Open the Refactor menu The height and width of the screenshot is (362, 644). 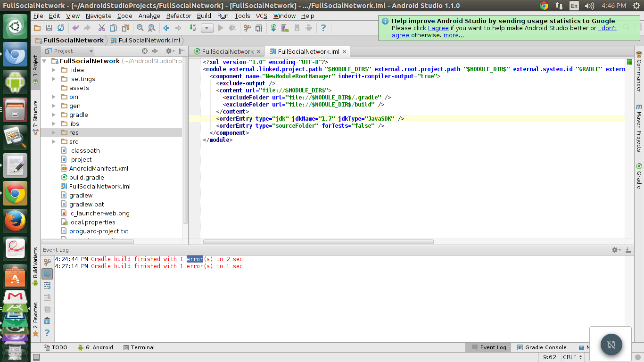point(179,16)
